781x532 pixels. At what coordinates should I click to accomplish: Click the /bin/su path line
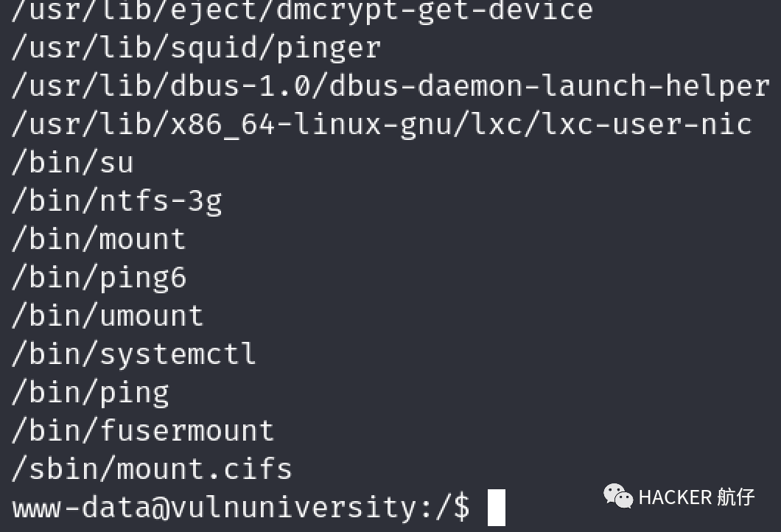[x=72, y=163]
